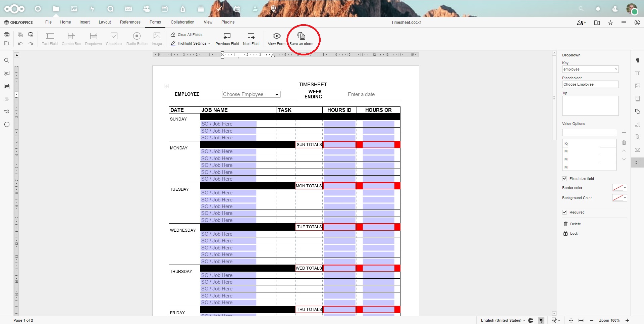The image size is (644, 324).
Task: Toggle spell checking in status bar
Action: 541,320
